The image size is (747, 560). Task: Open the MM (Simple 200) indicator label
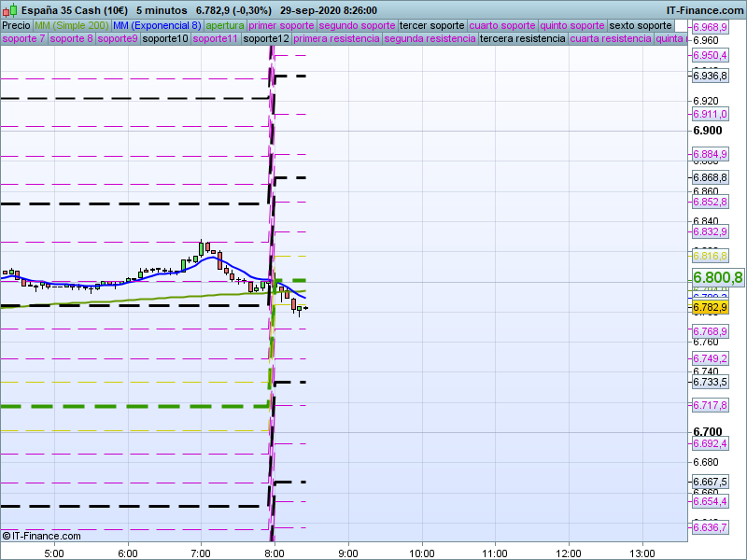pyautogui.click(x=72, y=26)
